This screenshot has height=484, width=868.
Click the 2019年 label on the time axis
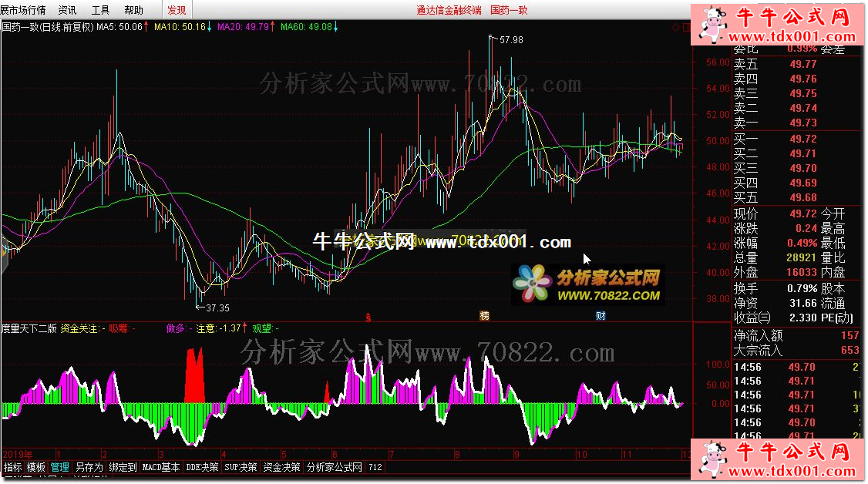point(17,455)
